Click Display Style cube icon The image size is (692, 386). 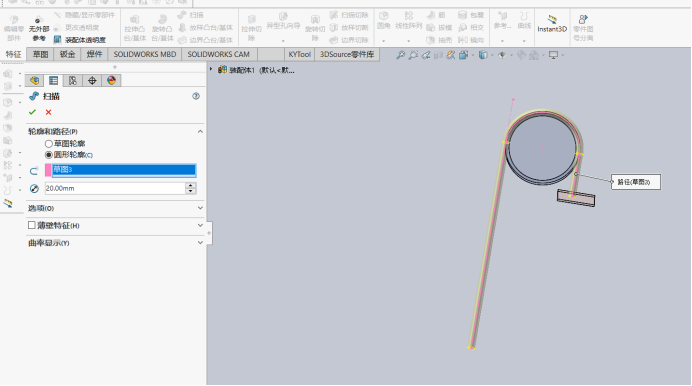tap(483, 55)
